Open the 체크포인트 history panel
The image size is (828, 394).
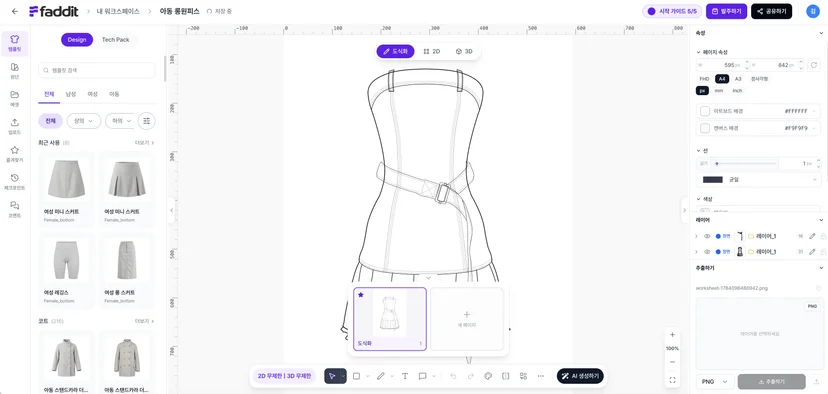[x=14, y=182]
